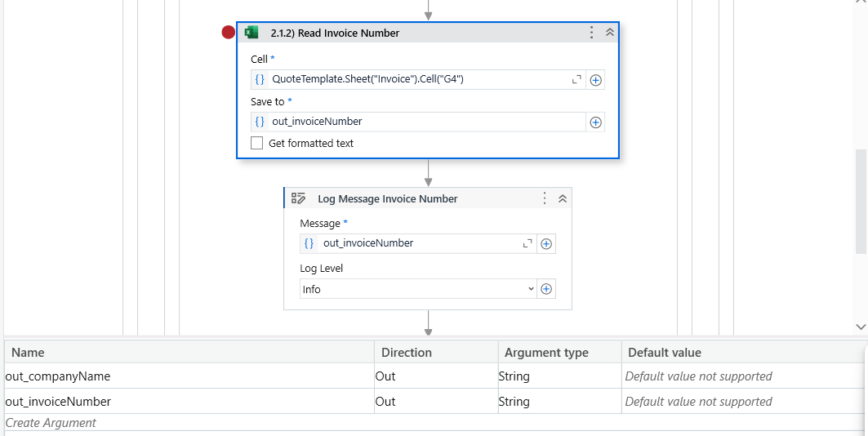
Task: Click the plus button beside Log Level
Action: (x=547, y=289)
